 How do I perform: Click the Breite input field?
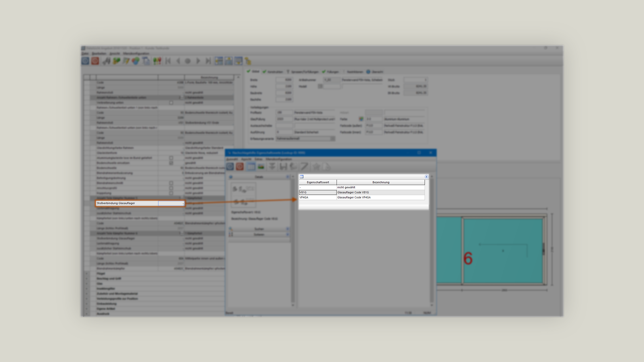click(284, 80)
